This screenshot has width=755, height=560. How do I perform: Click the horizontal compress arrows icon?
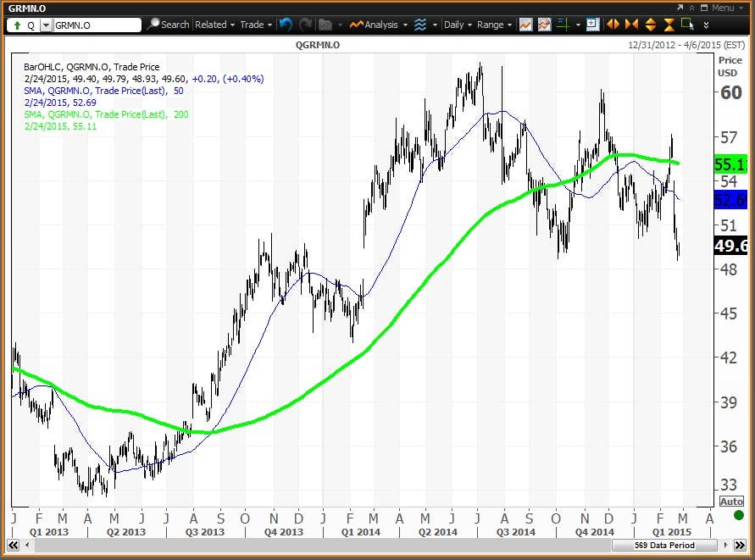click(x=630, y=25)
